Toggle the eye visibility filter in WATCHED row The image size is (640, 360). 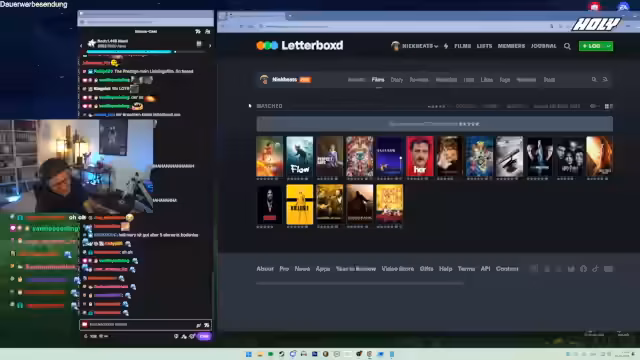[594, 106]
